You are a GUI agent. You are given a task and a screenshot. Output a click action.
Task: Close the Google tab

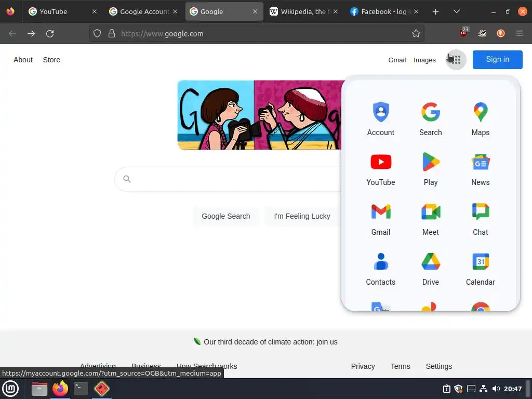[x=255, y=11]
